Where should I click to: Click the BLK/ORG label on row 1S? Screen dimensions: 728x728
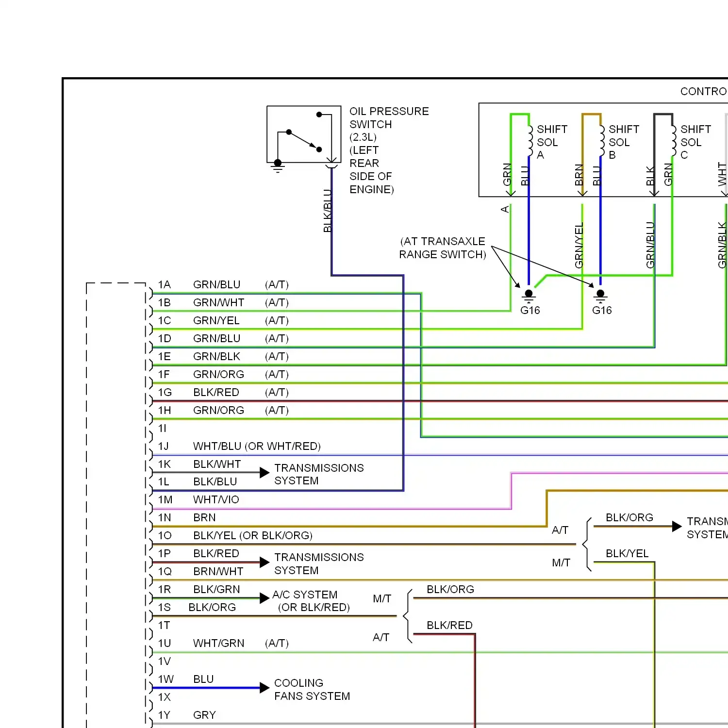(212, 608)
